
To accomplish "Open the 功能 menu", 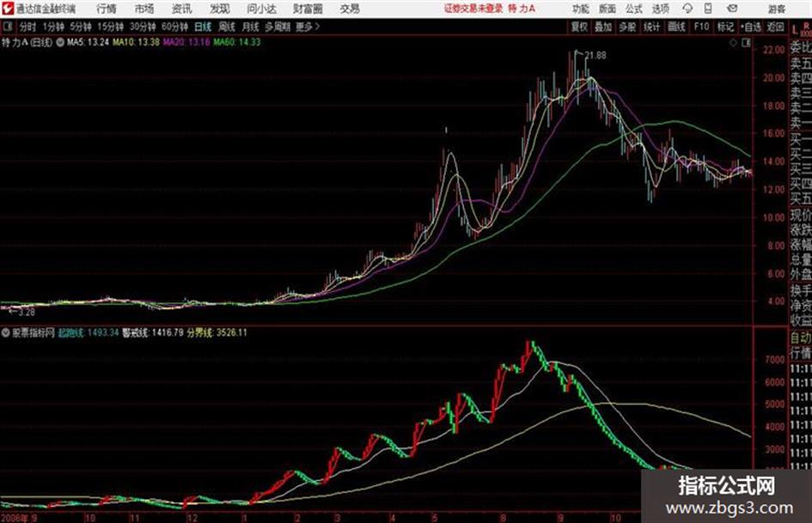I will point(581,9).
